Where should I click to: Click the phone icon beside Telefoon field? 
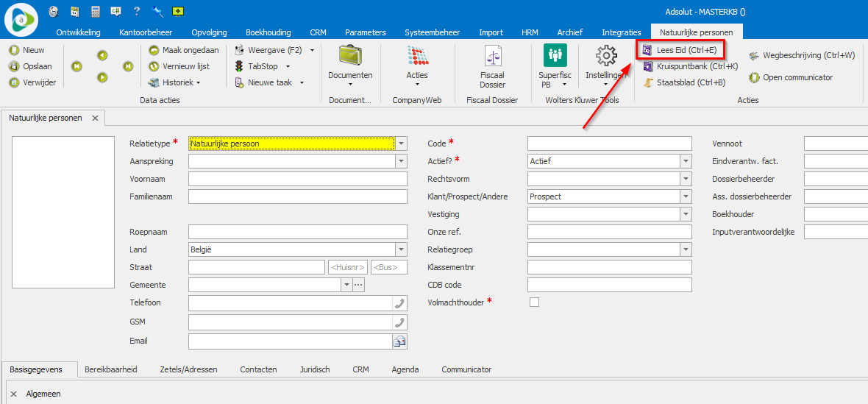click(399, 303)
